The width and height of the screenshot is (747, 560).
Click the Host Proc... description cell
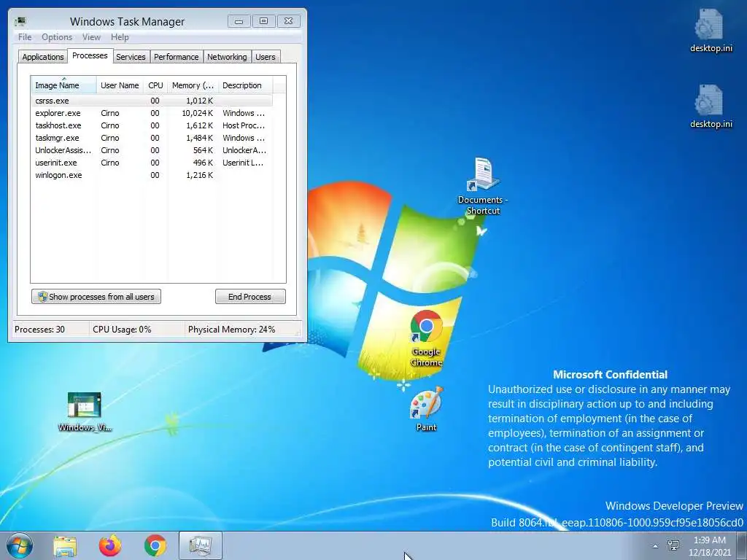click(244, 125)
